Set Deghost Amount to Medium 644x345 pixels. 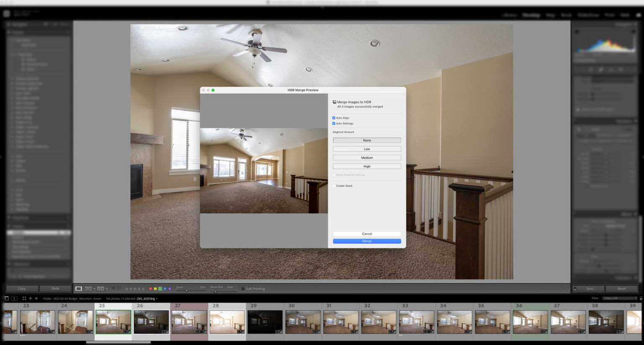[x=366, y=157]
